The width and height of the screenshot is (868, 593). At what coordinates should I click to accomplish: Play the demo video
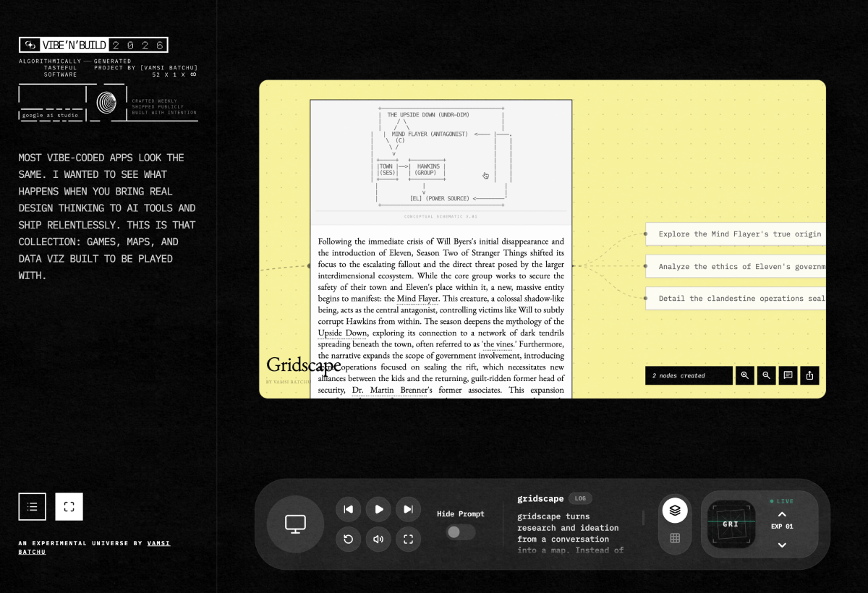pyautogui.click(x=378, y=509)
